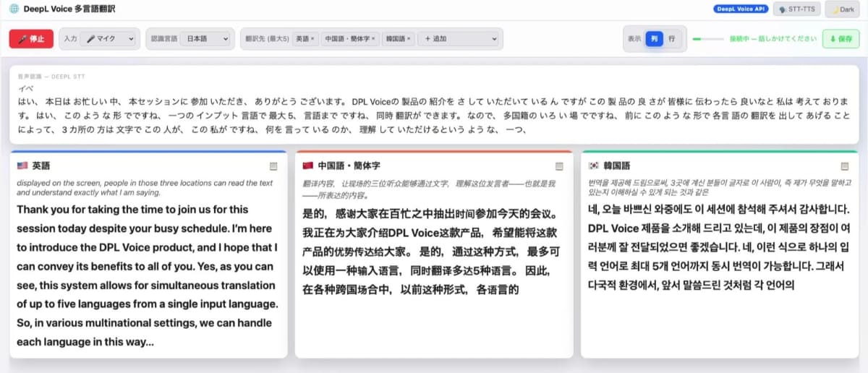Click the 英語 panel heading
This screenshot has width=868, height=373.
[x=41, y=166]
